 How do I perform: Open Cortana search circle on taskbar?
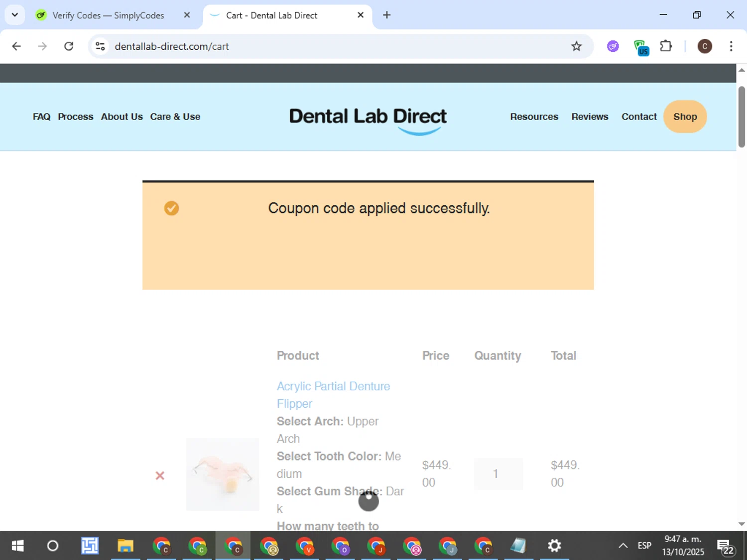[52, 546]
